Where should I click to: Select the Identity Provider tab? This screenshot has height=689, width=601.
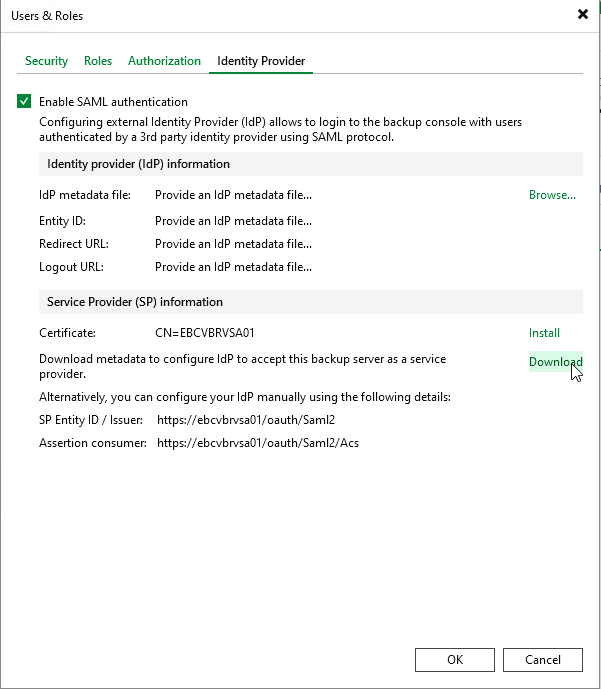261,61
